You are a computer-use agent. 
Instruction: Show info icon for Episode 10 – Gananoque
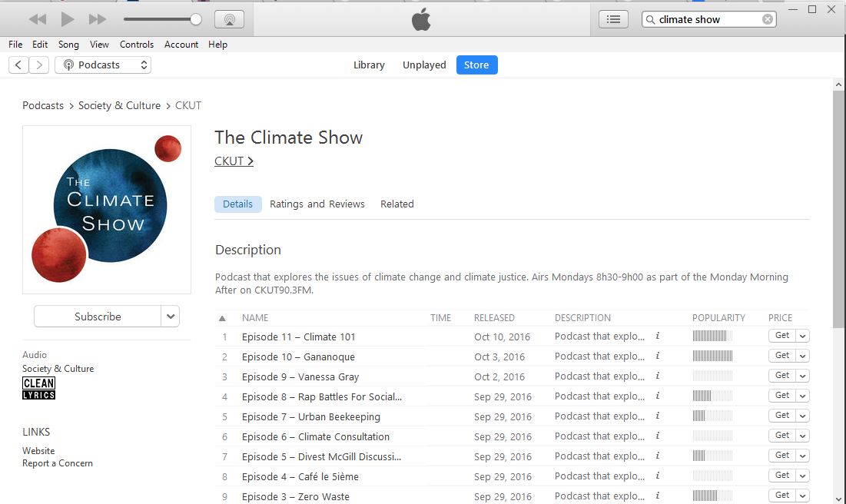pyautogui.click(x=657, y=356)
